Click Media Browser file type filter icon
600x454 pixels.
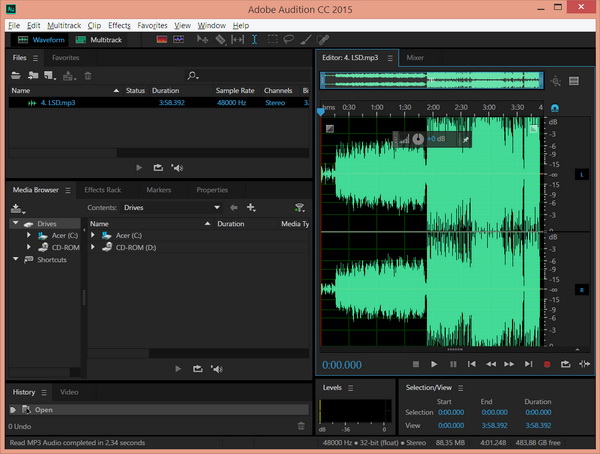300,207
